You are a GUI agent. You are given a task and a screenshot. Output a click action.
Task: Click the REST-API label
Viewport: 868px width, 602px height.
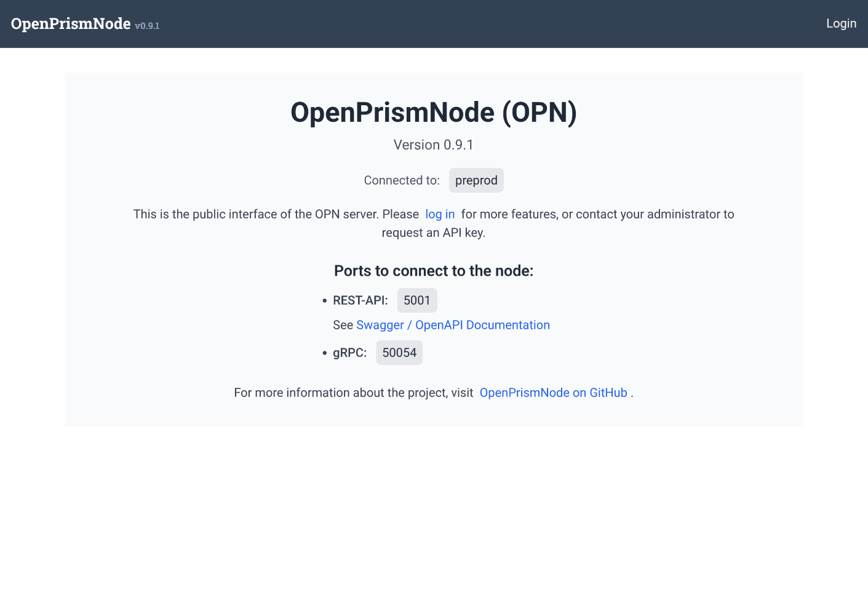[x=360, y=300]
